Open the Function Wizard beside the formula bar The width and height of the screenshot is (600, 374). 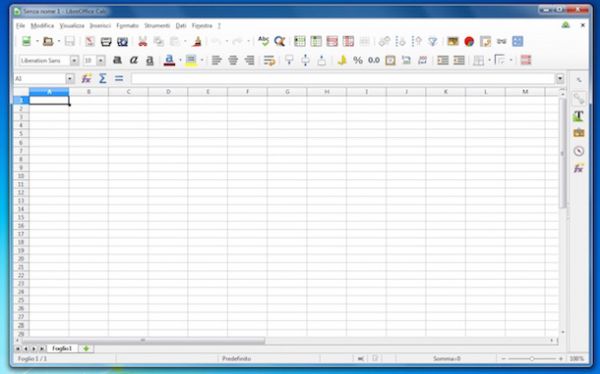pyautogui.click(x=86, y=78)
